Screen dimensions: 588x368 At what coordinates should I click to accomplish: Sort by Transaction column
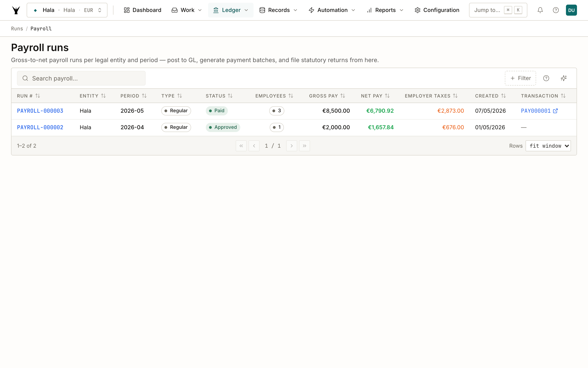tap(543, 96)
